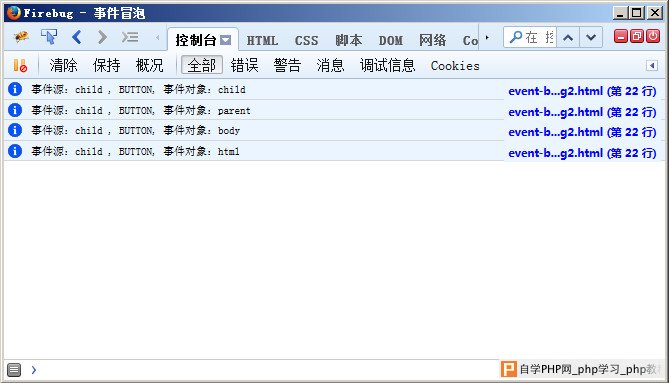Detach Firebug with red window icon
The image size is (670, 383).
point(637,37)
